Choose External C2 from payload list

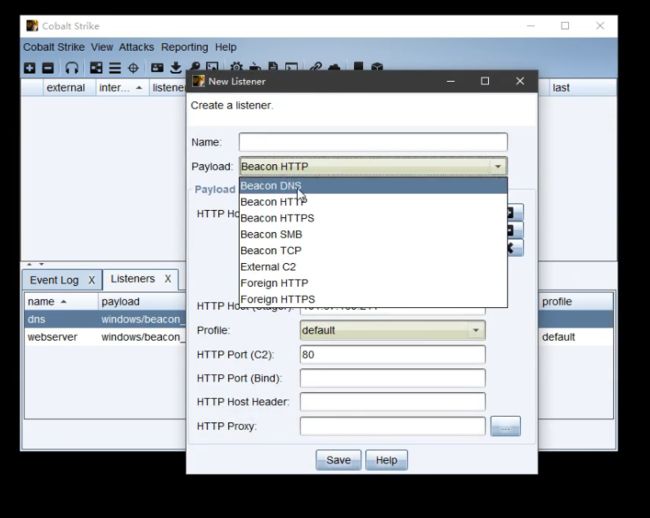(373, 266)
